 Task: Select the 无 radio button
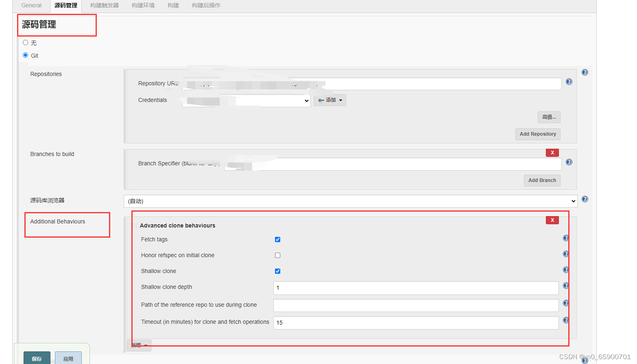click(25, 42)
